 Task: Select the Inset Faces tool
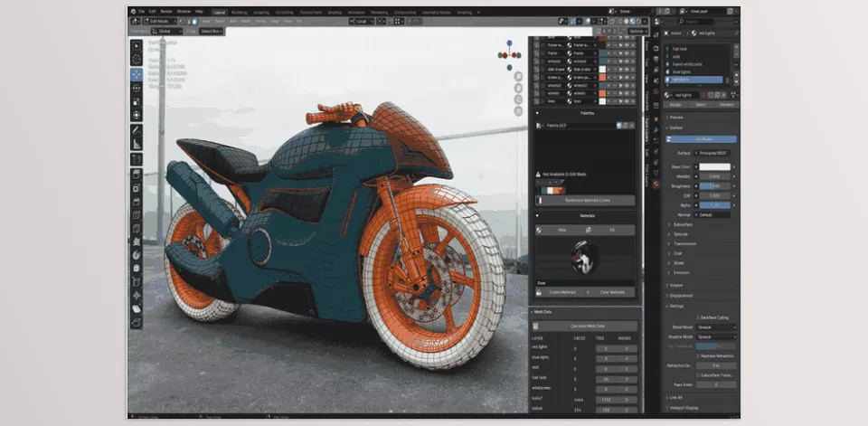(137, 188)
